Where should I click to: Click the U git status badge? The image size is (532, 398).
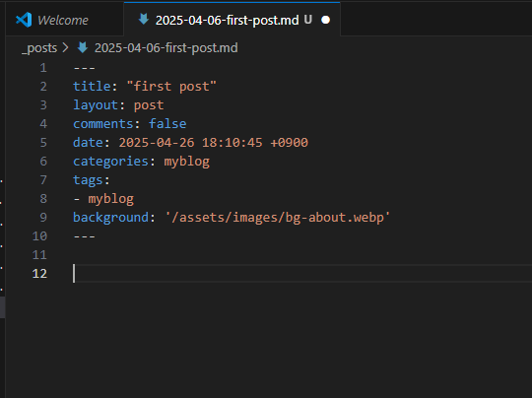(x=307, y=20)
